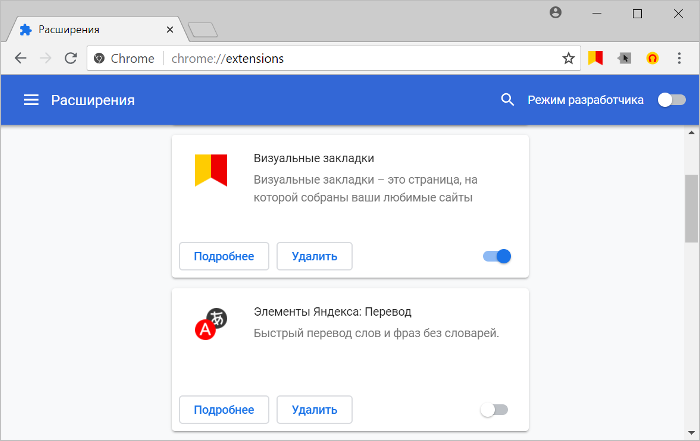Screen dimensions: 700x441
Task: Close the Расширения tab
Action: (x=170, y=29)
